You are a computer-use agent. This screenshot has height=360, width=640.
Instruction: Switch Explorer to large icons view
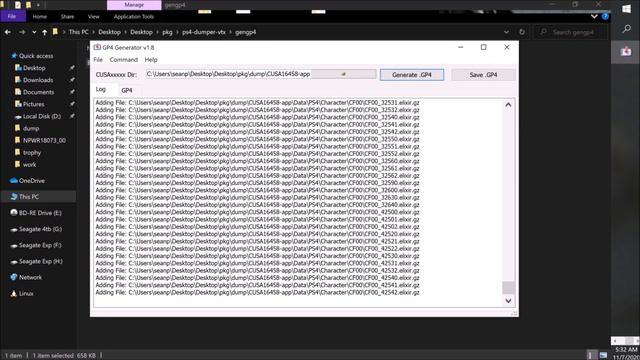pyautogui.click(x=603, y=355)
